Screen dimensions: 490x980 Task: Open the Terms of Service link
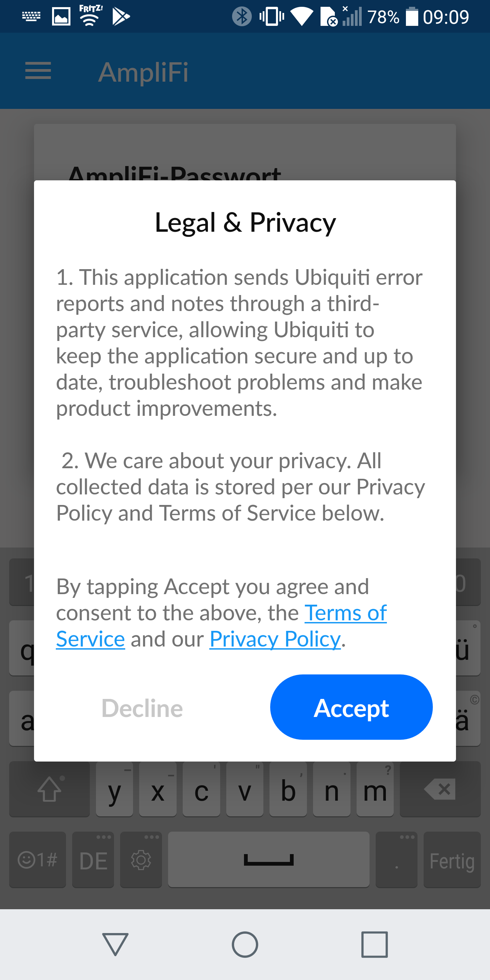[x=345, y=613]
